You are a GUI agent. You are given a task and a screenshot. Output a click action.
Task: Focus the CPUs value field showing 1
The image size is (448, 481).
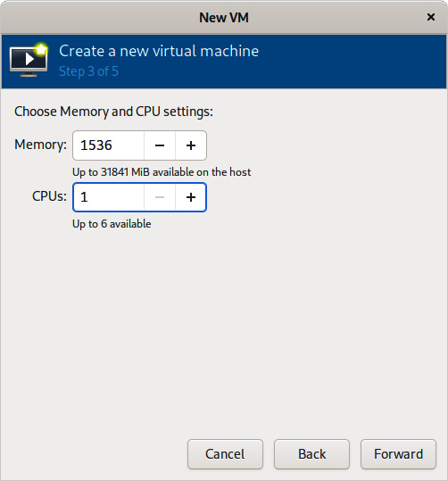click(x=108, y=197)
